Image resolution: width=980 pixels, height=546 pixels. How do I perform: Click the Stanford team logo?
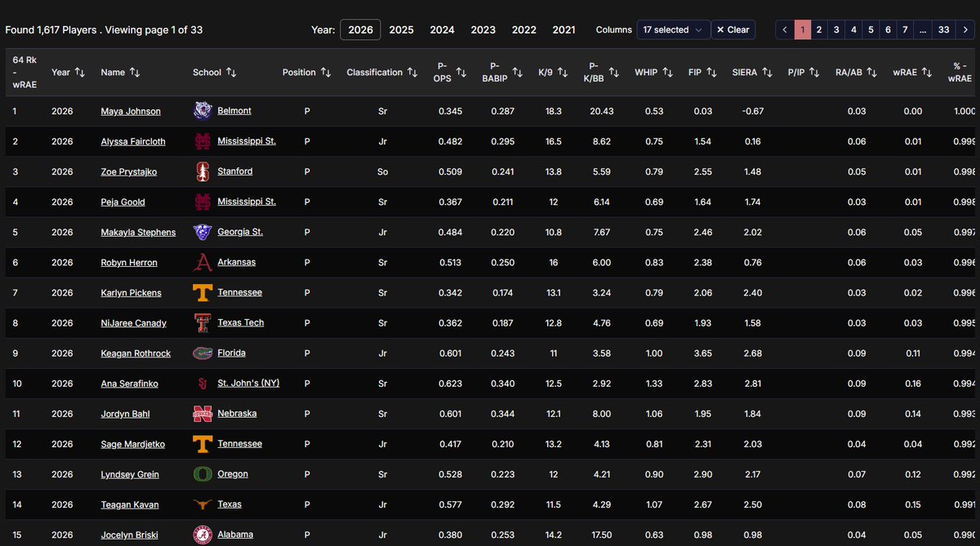pos(203,171)
